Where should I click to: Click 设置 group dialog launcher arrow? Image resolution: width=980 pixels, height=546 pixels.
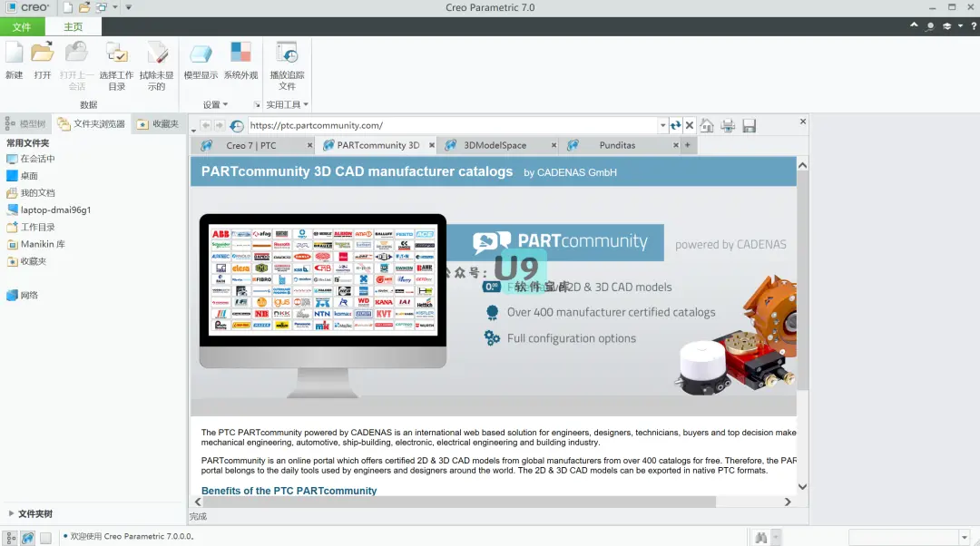[x=256, y=104]
